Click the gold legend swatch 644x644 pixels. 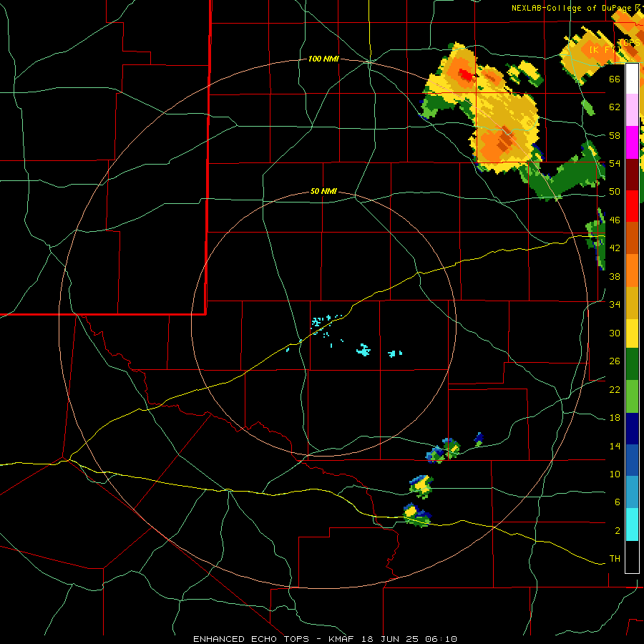632,303
